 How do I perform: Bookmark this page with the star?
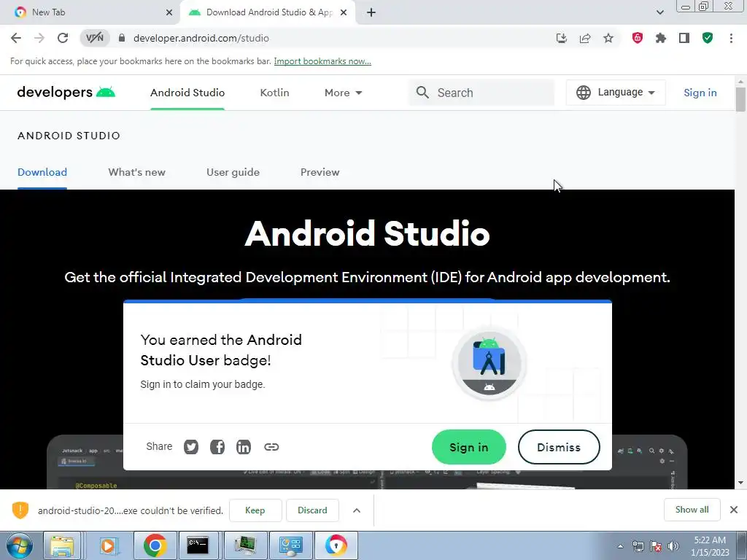click(x=608, y=38)
